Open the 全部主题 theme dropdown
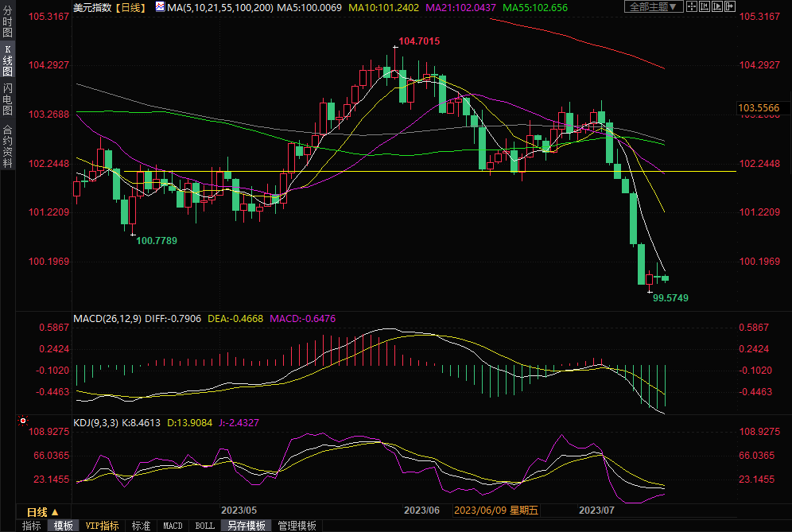Screen dimensions: 792x532 click(654, 7)
